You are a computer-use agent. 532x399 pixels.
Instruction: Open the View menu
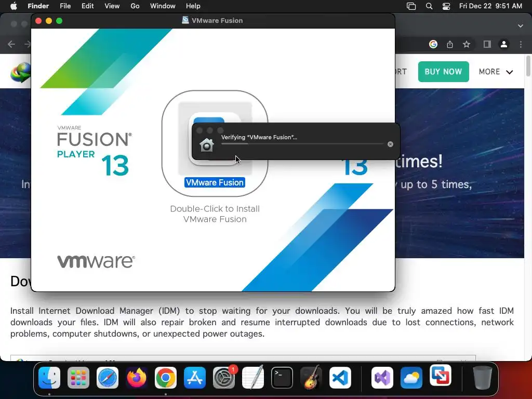point(112,6)
